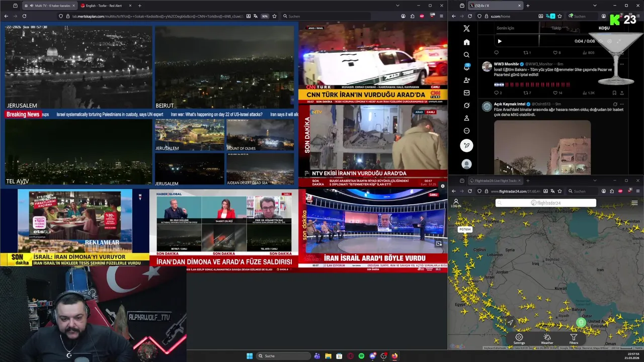The image size is (644, 362).
Task: Open more options on WW3 Monitör post
Action: click(622, 64)
